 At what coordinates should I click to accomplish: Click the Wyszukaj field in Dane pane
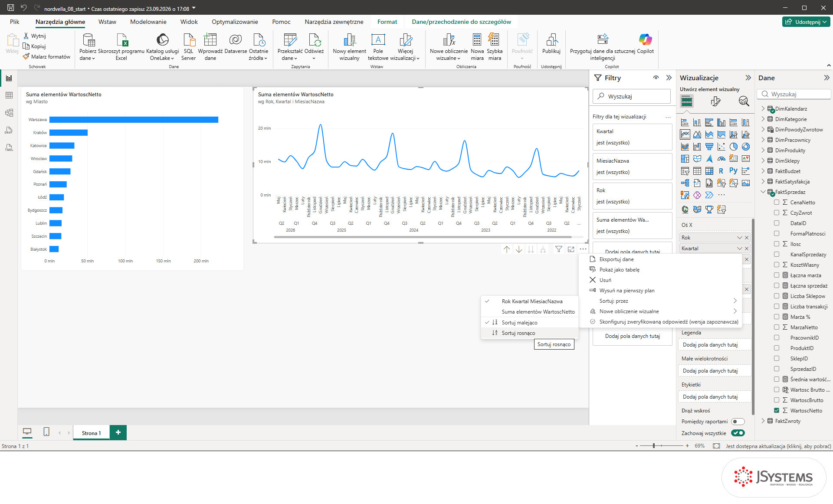[x=794, y=94]
